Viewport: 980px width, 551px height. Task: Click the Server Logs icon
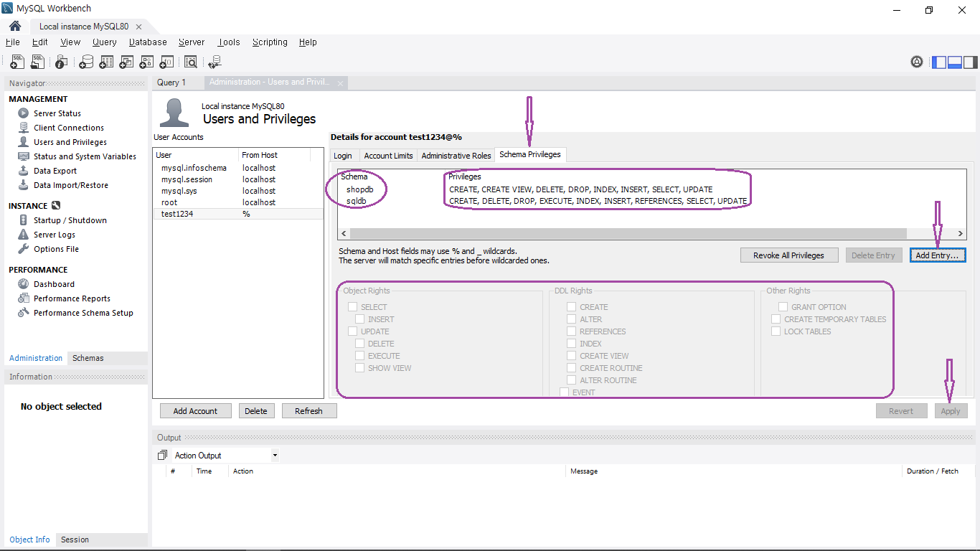tap(24, 235)
